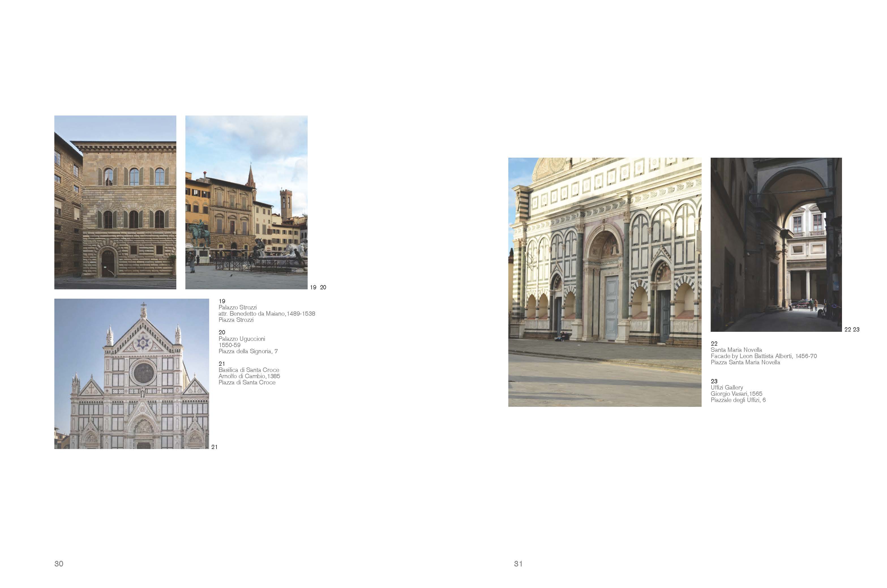This screenshot has width=887, height=588.
Task: Click figure label '21' beside Santa Croce photo
Action: coord(215,447)
